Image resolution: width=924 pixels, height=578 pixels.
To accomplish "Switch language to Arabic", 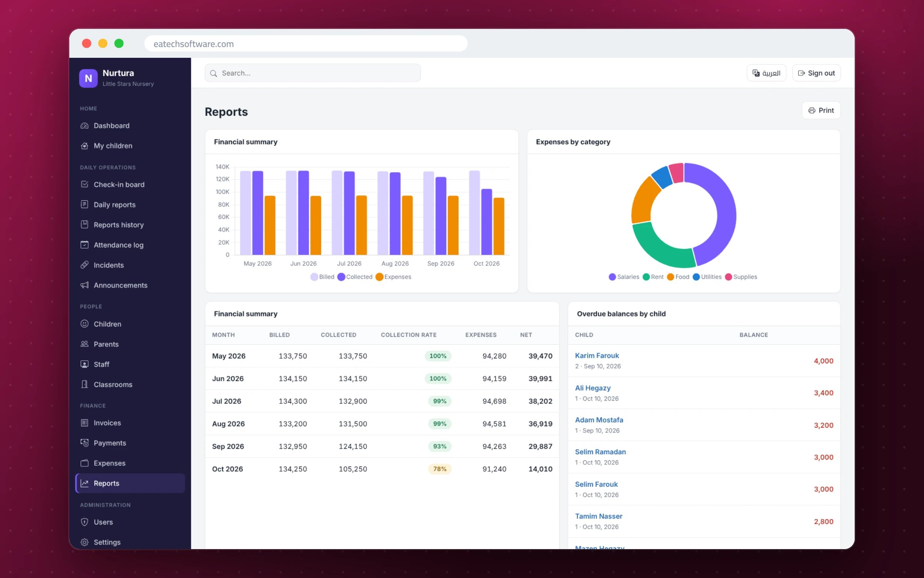I will (766, 73).
